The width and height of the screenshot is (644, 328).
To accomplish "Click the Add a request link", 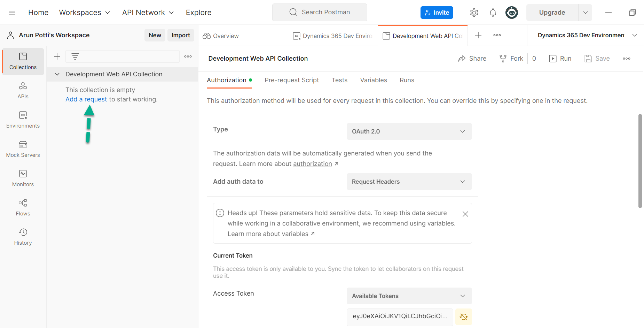I will coord(86,99).
